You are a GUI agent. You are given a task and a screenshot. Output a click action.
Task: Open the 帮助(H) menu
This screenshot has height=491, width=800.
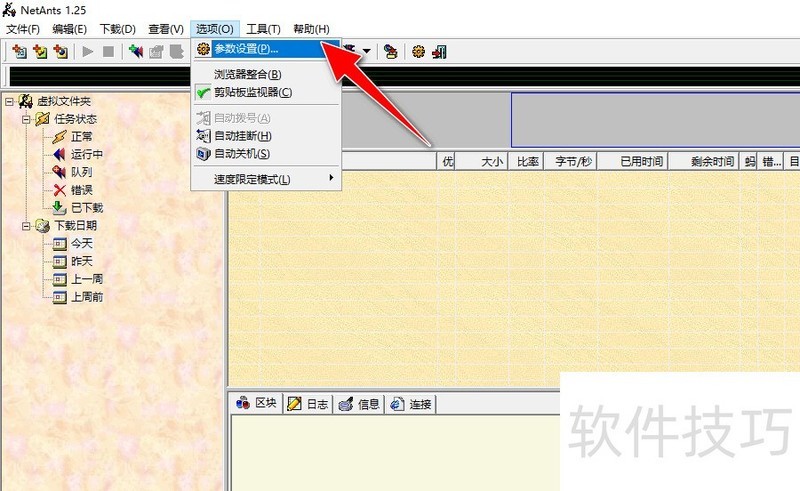pyautogui.click(x=311, y=29)
